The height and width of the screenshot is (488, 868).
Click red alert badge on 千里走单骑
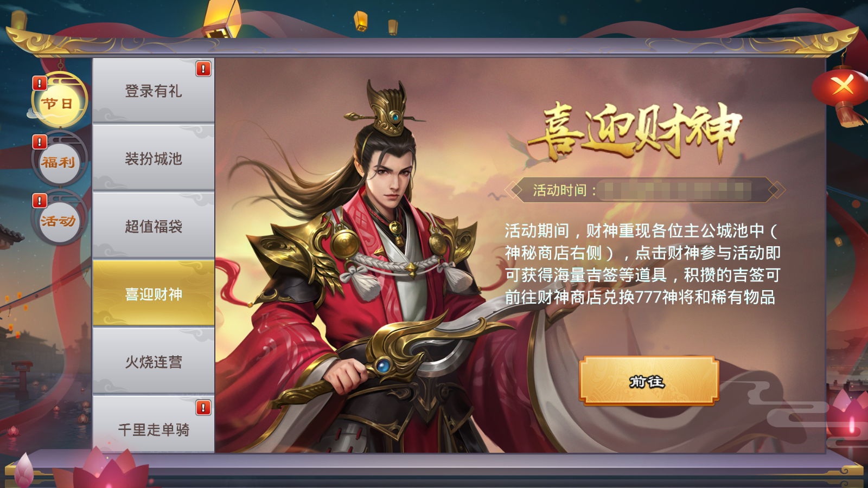[x=203, y=408]
